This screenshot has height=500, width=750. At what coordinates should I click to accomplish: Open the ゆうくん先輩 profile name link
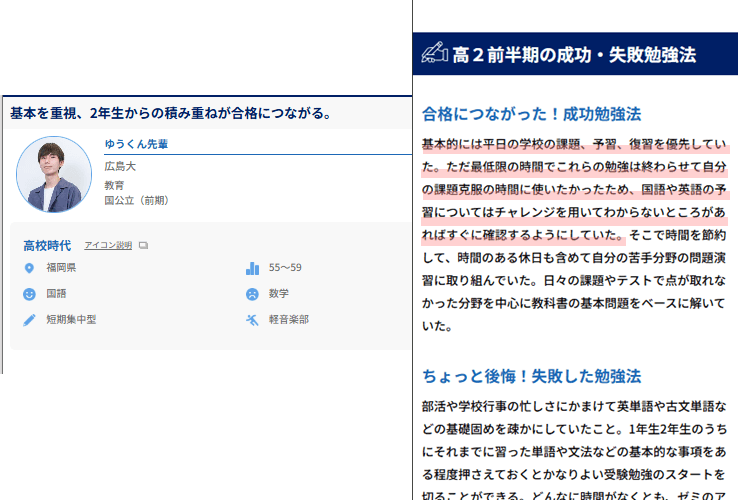coord(136,144)
